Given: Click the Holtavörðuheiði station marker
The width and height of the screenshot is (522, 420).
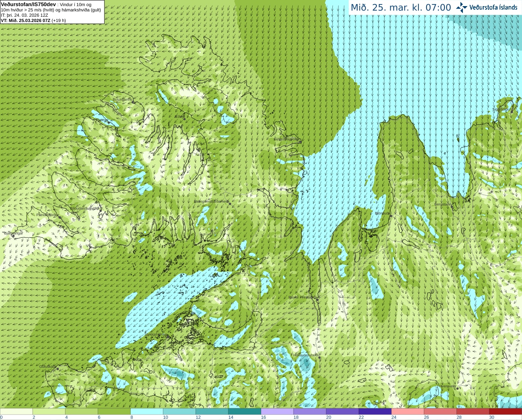Looking at the screenshot, I should [319, 358].
